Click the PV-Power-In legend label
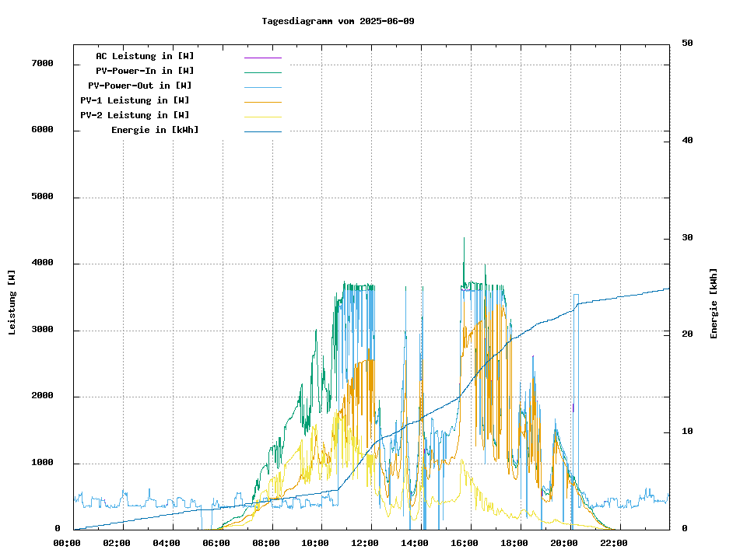This screenshot has height=560, width=747. (x=145, y=71)
